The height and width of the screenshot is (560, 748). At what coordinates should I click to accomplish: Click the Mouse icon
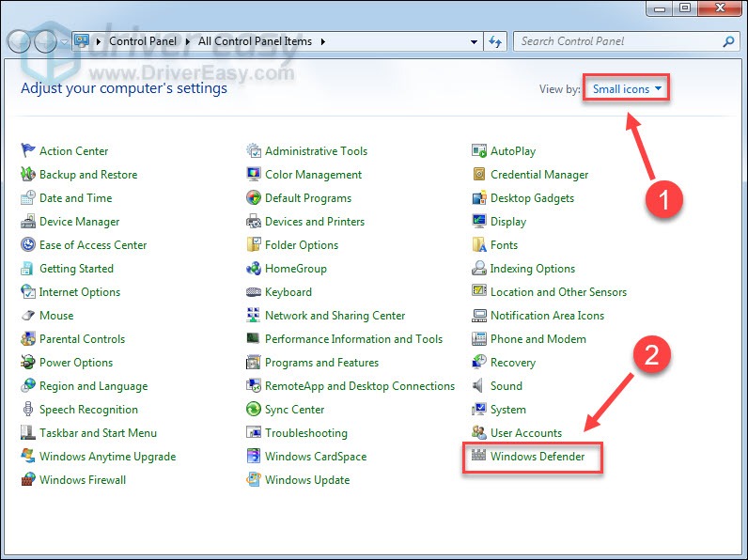tap(28, 316)
